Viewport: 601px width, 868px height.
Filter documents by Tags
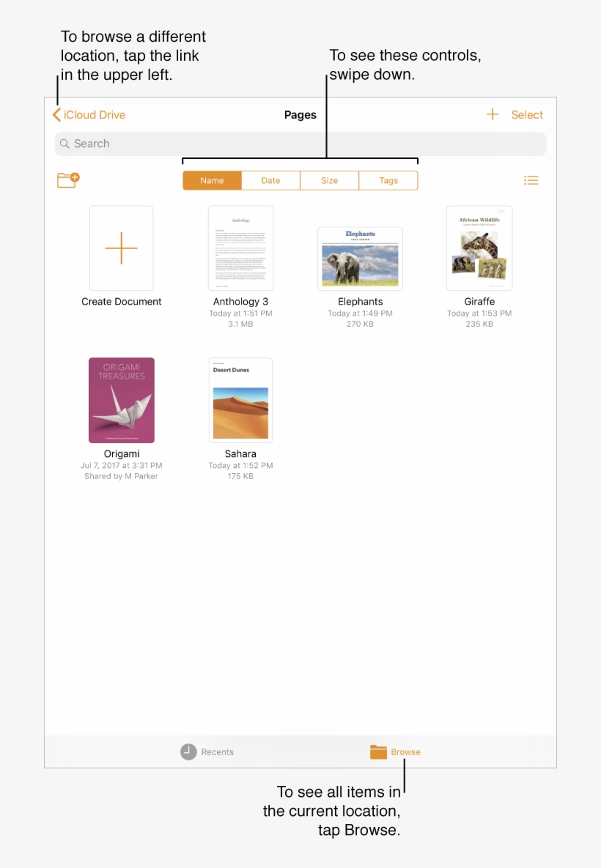(388, 179)
